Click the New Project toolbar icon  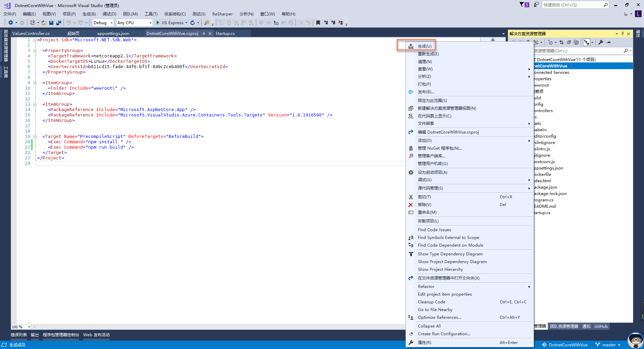[32, 23]
